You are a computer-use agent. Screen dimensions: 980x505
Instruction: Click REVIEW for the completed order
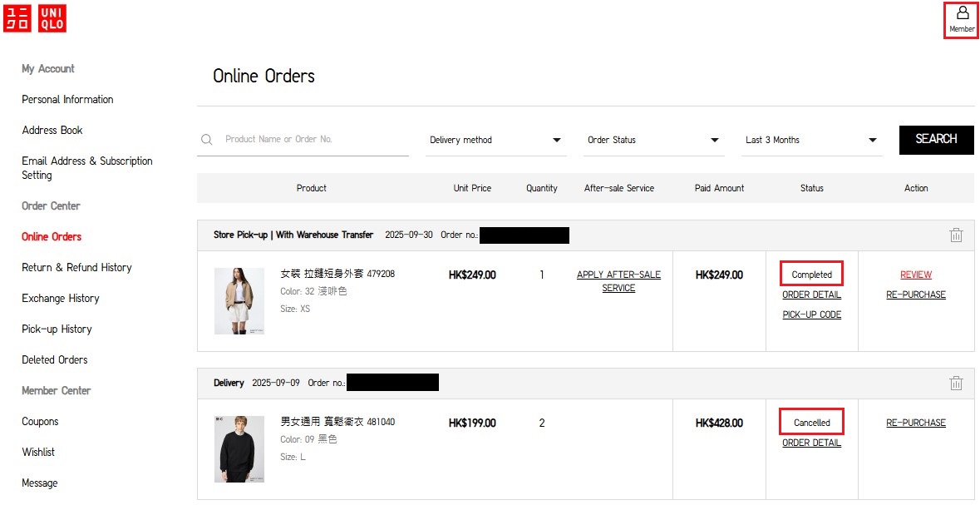click(x=915, y=275)
